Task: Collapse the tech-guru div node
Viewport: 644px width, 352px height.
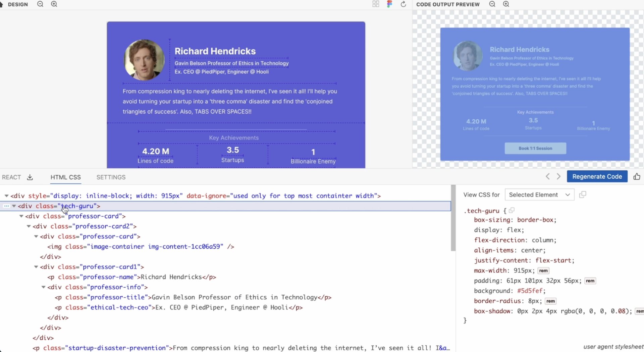Action: (x=14, y=206)
